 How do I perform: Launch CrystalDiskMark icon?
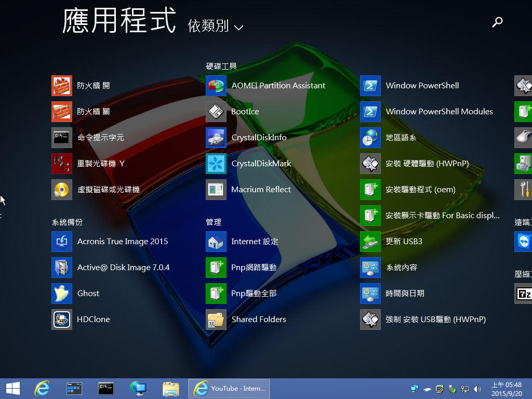216,164
